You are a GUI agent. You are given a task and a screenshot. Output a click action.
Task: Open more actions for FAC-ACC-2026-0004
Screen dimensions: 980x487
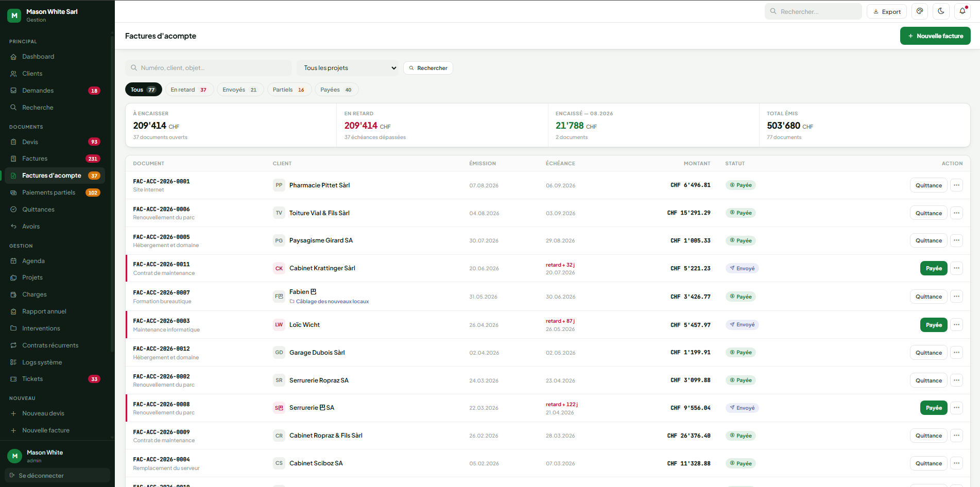click(x=956, y=463)
